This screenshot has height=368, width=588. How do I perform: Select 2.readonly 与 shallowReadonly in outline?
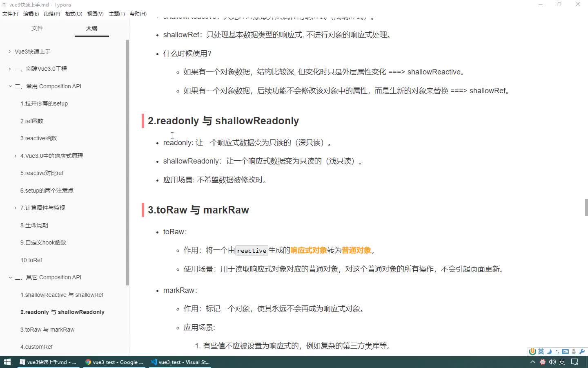(x=62, y=312)
